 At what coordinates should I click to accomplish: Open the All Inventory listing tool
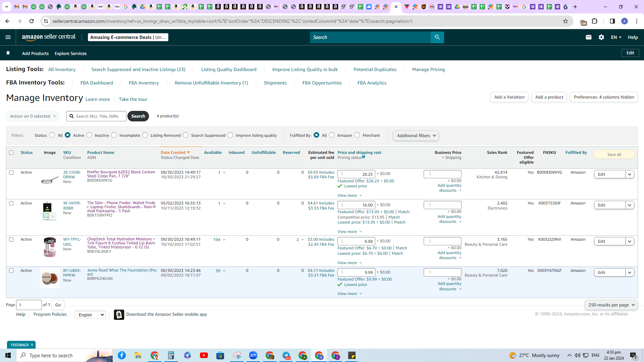click(62, 69)
